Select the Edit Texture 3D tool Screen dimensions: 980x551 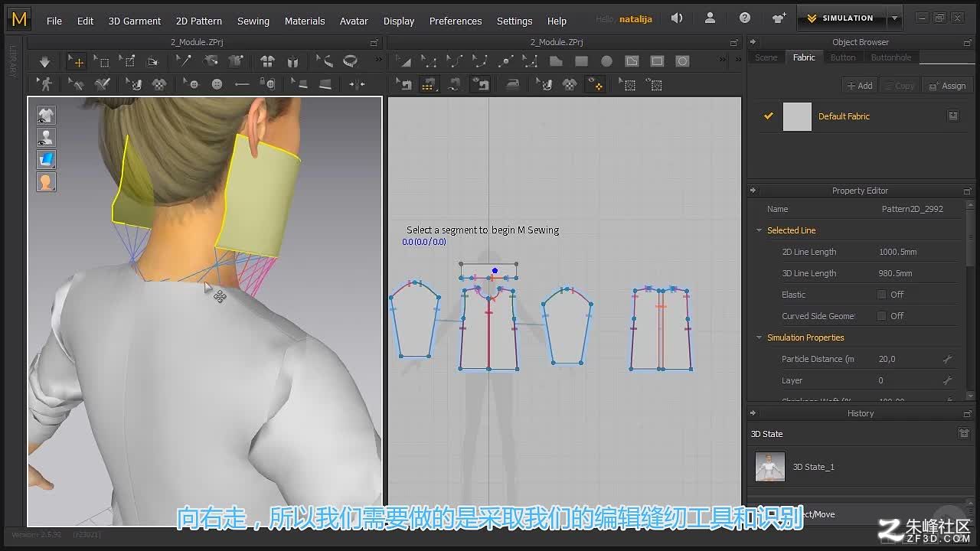click(136, 84)
